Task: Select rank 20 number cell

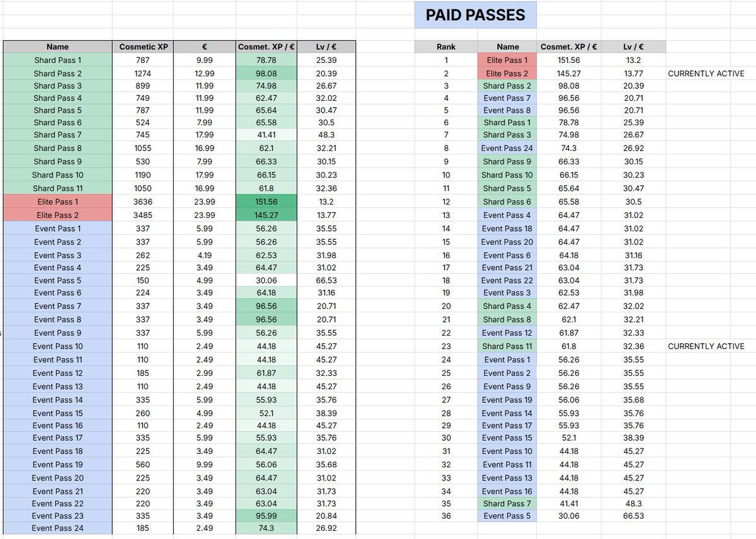Action: [446, 306]
